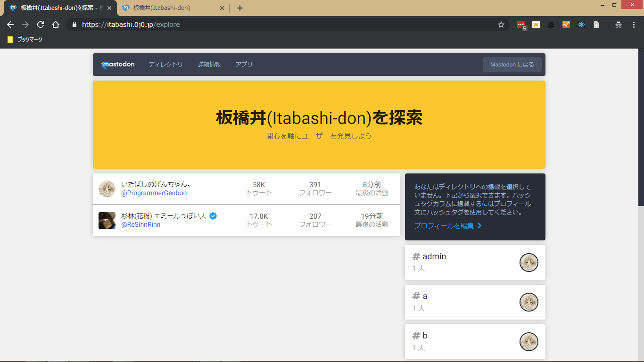The width and height of the screenshot is (644, 362).
Task: Click the Mastodon logo in navigation bar
Action: [118, 65]
